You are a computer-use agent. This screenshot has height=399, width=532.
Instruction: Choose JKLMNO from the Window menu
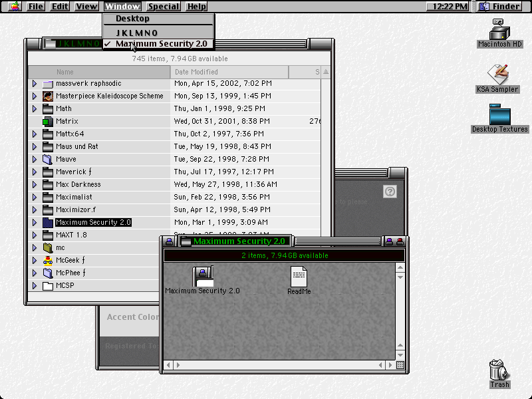click(x=158, y=33)
